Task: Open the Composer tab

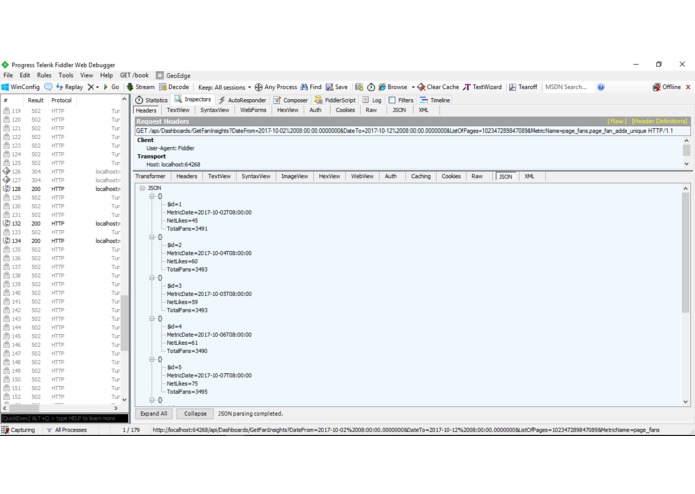Action: [290, 100]
